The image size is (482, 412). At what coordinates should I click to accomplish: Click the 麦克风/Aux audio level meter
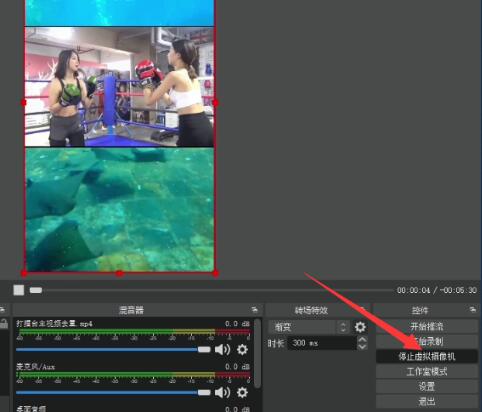[x=134, y=375]
